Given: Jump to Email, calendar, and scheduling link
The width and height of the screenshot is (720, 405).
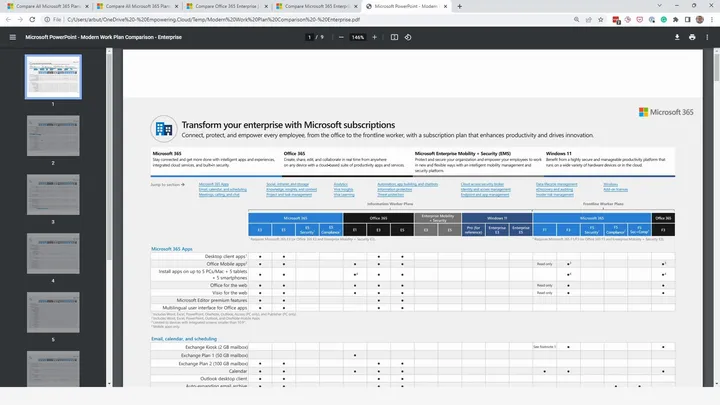Looking at the screenshot, I should pos(223,189).
